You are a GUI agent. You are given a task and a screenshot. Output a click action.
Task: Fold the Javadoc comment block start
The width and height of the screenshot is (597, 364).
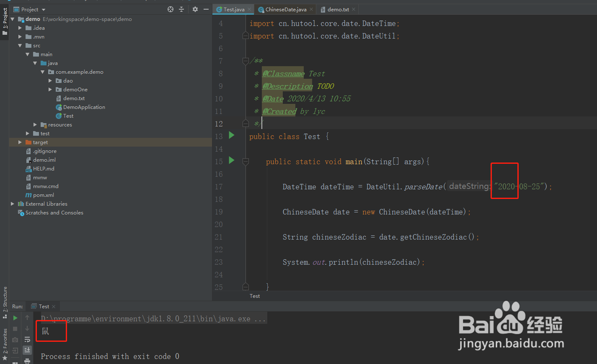tap(246, 61)
